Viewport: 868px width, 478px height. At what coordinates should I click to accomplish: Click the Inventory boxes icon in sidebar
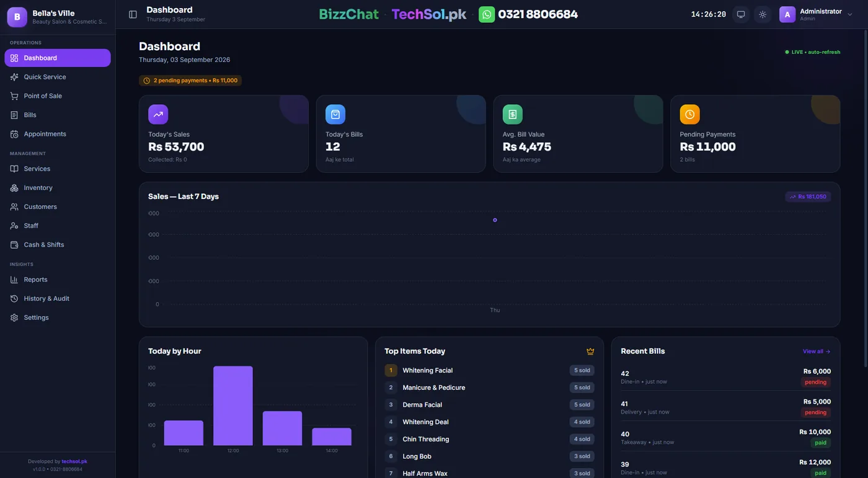coord(14,188)
